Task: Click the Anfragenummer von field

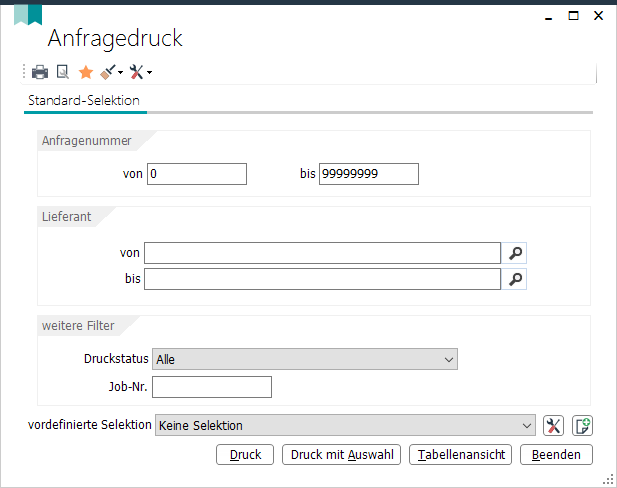Action: [x=197, y=174]
